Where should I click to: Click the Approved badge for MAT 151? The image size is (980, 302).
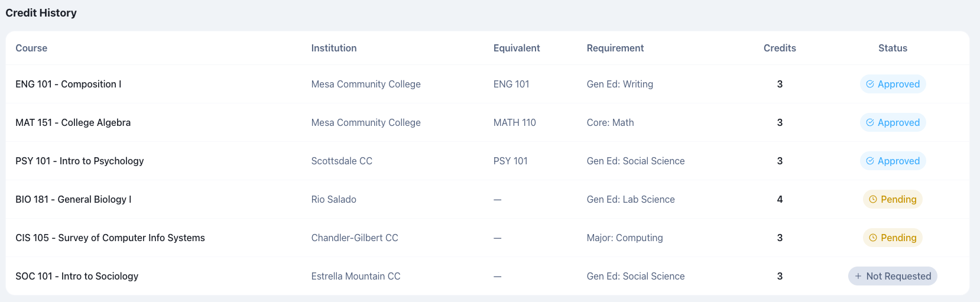tap(893, 122)
